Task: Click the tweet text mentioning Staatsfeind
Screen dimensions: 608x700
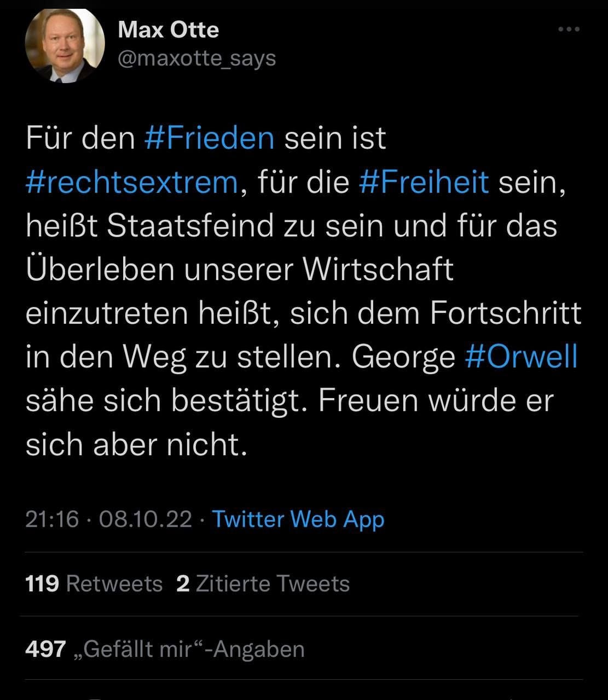Action: point(189,225)
